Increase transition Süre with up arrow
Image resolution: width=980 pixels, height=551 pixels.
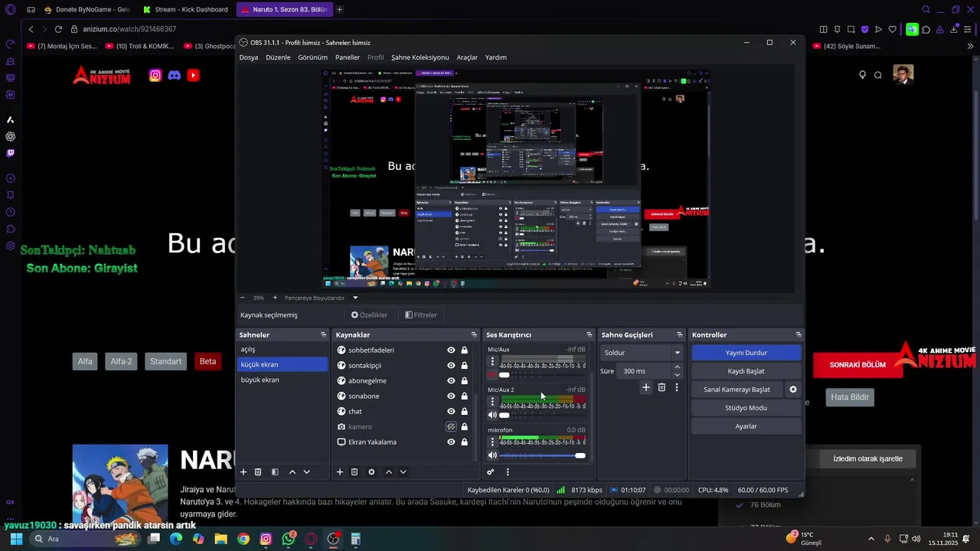[677, 367]
